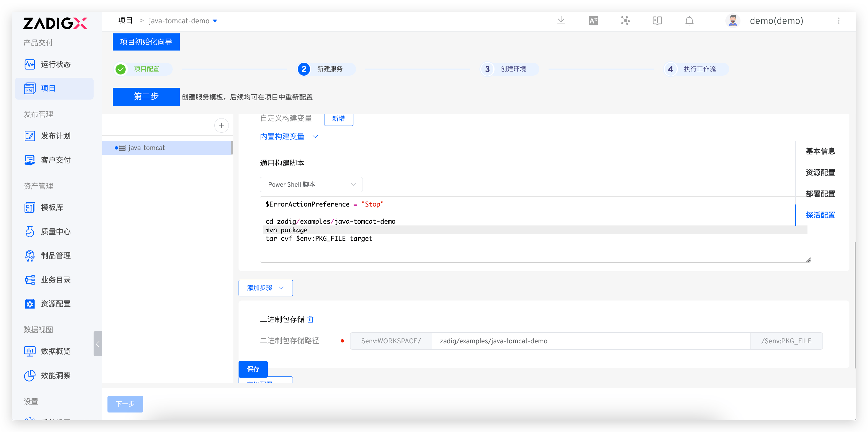Jump to 基本信息 section

tap(820, 151)
